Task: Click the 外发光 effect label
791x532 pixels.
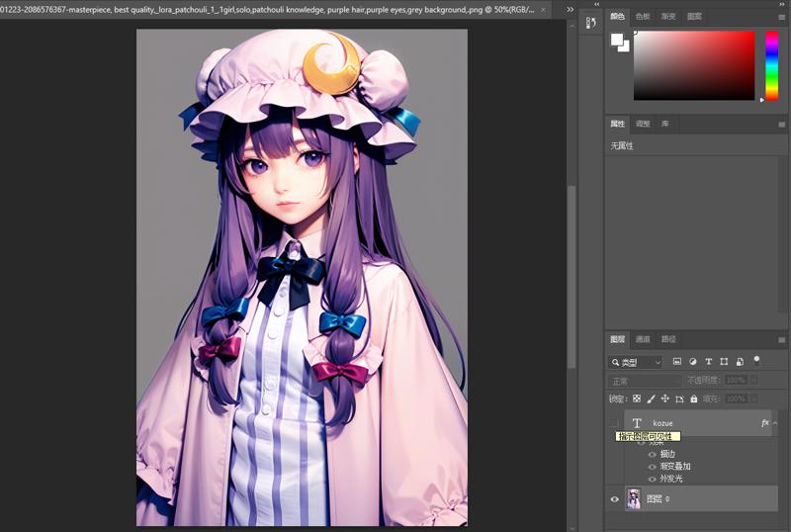Action: pos(671,479)
